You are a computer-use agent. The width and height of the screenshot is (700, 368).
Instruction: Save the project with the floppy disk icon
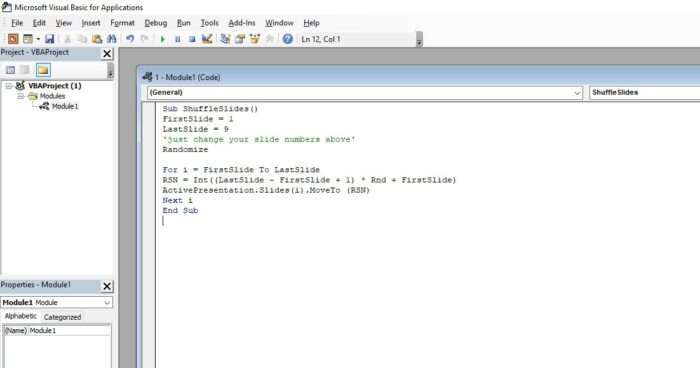pyautogui.click(x=50, y=39)
